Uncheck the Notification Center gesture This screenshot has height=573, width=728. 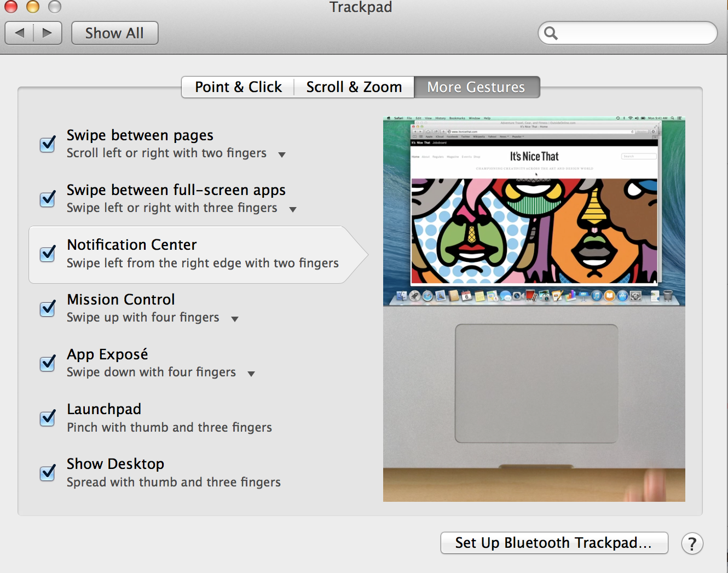click(x=47, y=254)
